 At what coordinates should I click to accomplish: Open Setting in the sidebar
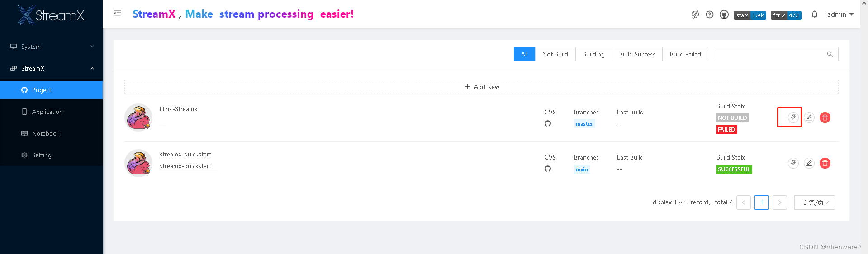click(51, 155)
